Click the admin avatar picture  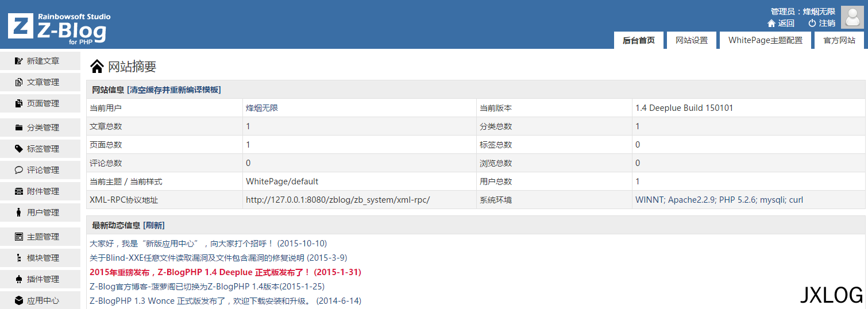[x=852, y=17]
